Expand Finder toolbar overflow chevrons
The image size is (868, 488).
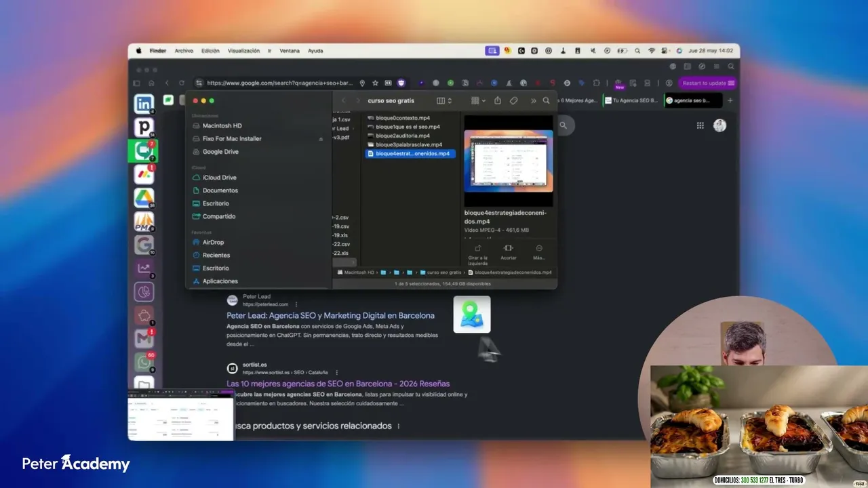pos(533,100)
